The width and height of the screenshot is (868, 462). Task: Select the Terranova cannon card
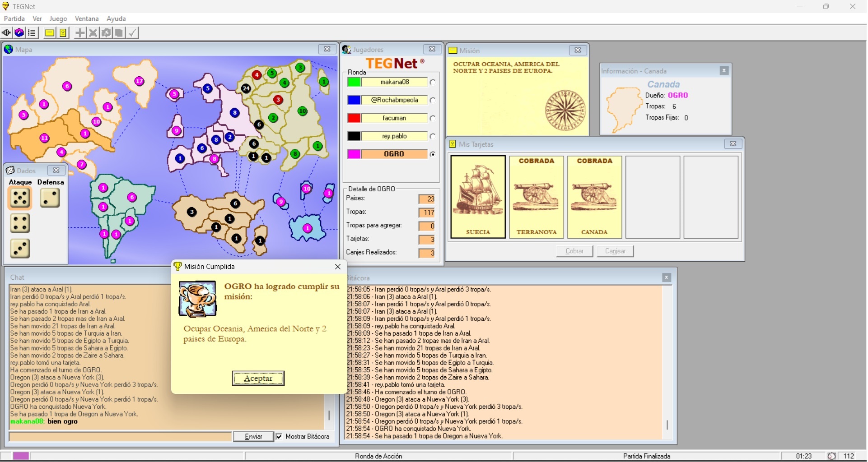[x=537, y=197]
